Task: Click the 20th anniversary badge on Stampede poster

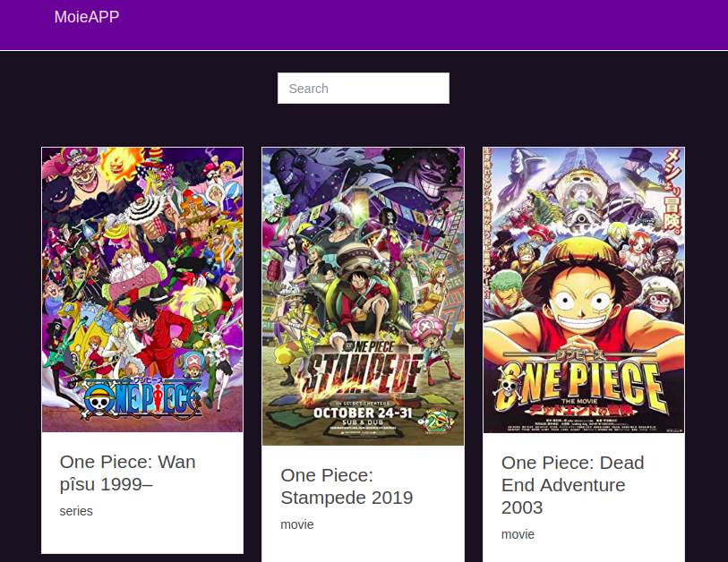Action: click(438, 421)
